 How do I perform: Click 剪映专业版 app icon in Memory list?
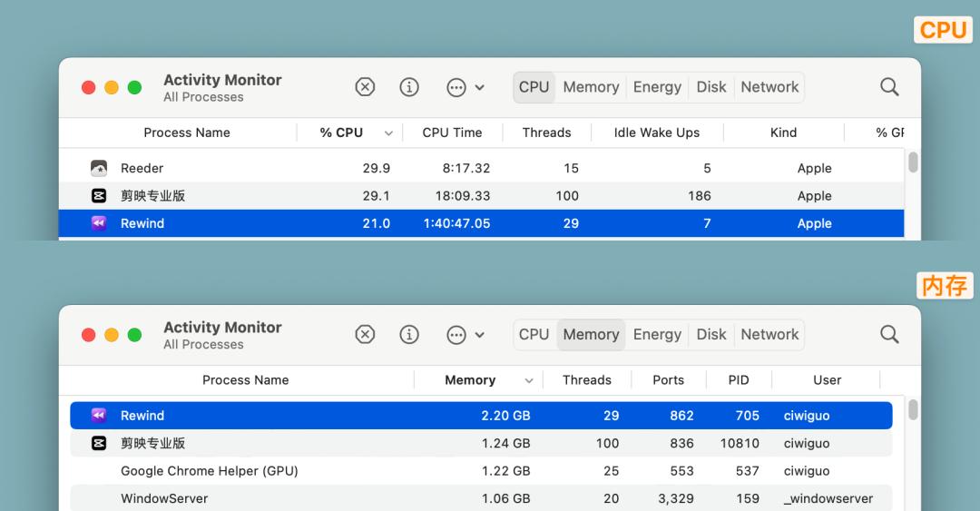99,443
